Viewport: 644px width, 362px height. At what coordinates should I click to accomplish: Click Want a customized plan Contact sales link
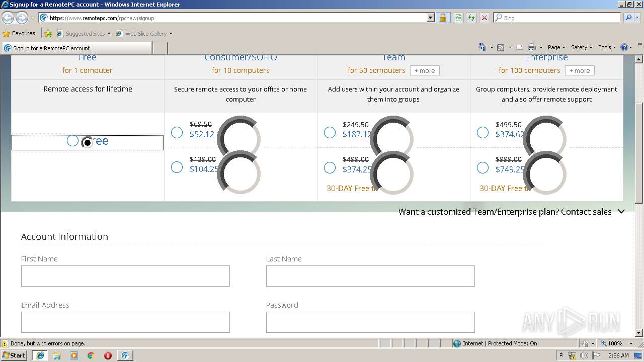pyautogui.click(x=505, y=212)
